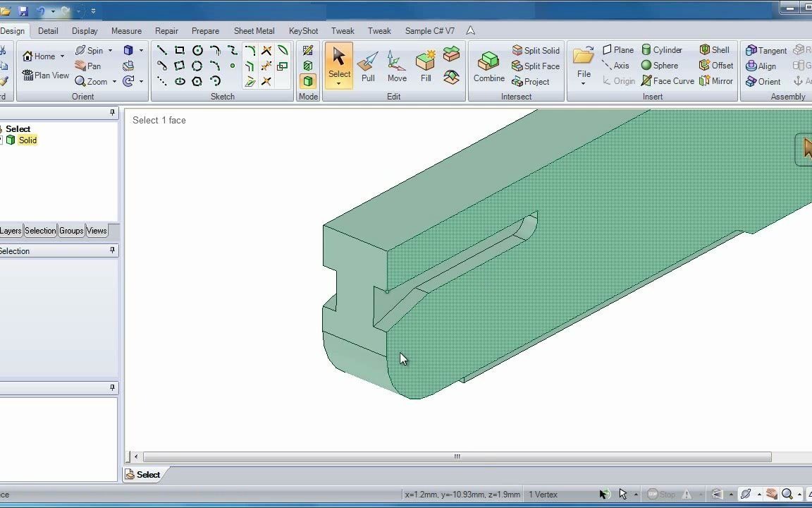
Task: Switch to the Sheet Metal ribbon tab
Action: (254, 30)
